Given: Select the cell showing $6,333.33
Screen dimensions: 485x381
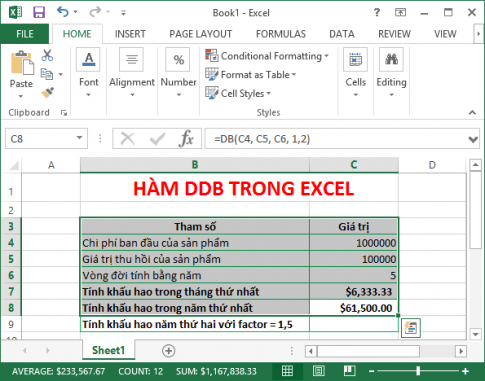Looking at the screenshot, I should (x=354, y=292).
